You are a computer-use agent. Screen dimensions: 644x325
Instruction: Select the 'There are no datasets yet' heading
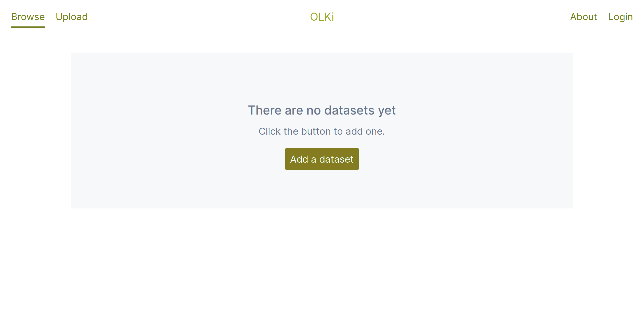pyautogui.click(x=322, y=110)
